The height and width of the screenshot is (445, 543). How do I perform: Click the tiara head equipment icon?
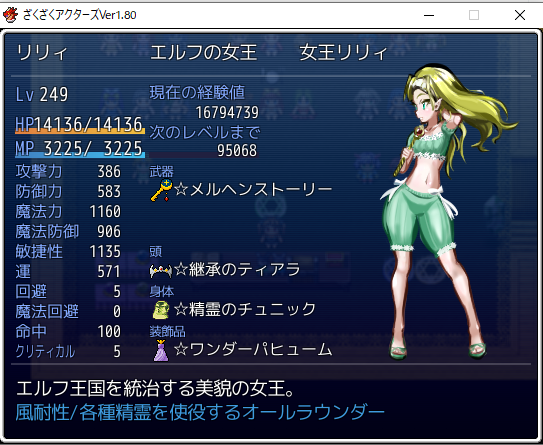[x=161, y=270]
